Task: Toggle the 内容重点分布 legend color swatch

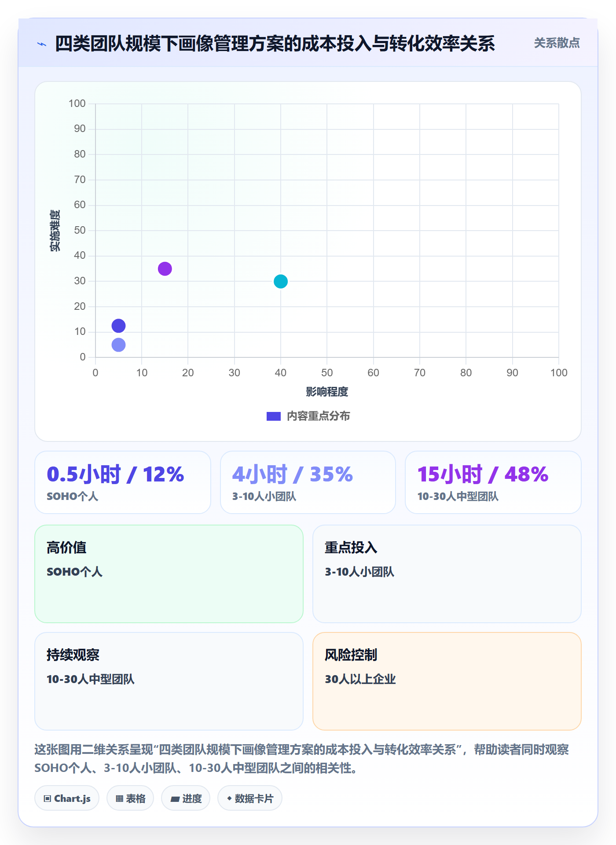Action: [273, 416]
